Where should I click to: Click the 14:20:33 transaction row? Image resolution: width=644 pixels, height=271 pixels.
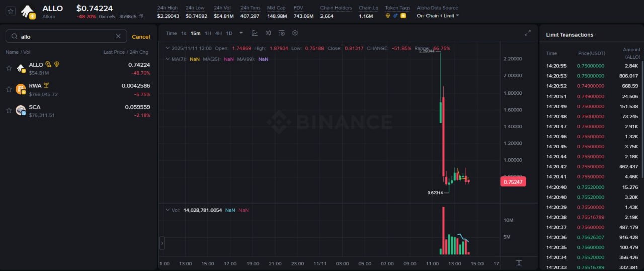point(592,267)
